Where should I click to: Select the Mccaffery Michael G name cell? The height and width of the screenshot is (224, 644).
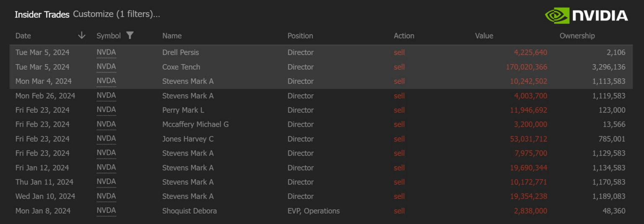(195, 124)
